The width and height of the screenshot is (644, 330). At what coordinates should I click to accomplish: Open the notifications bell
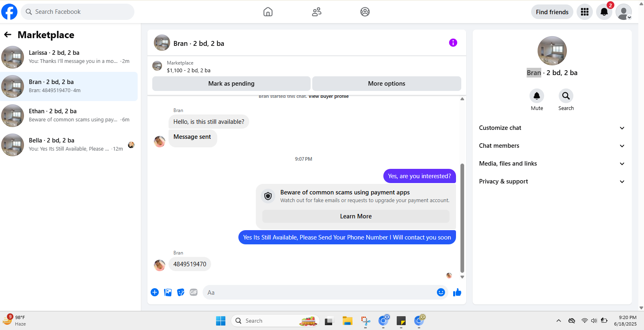(604, 12)
